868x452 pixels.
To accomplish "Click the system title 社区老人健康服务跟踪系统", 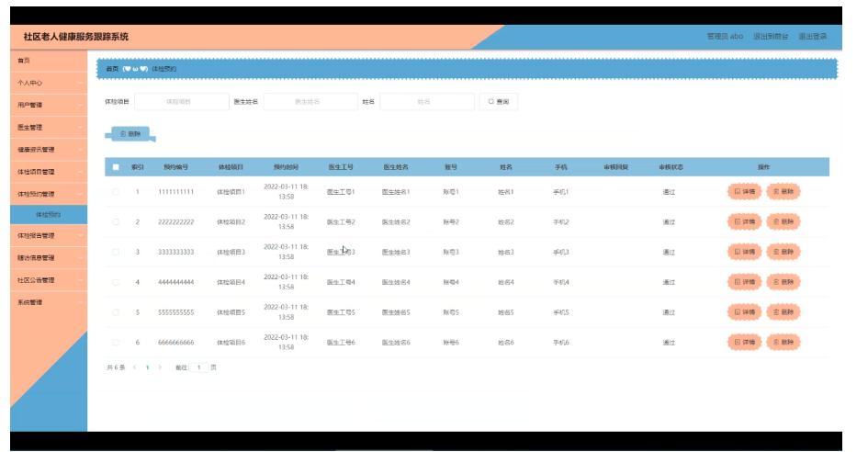I will 76,37.
